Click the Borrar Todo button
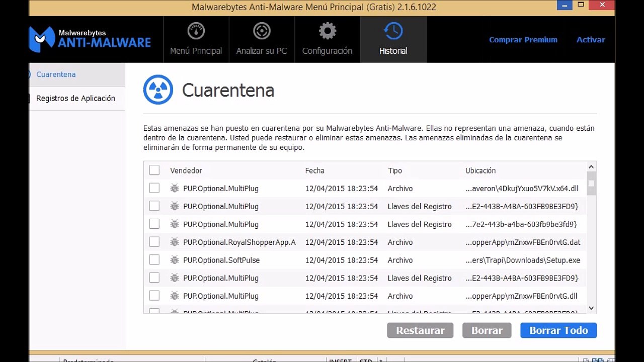 (558, 330)
